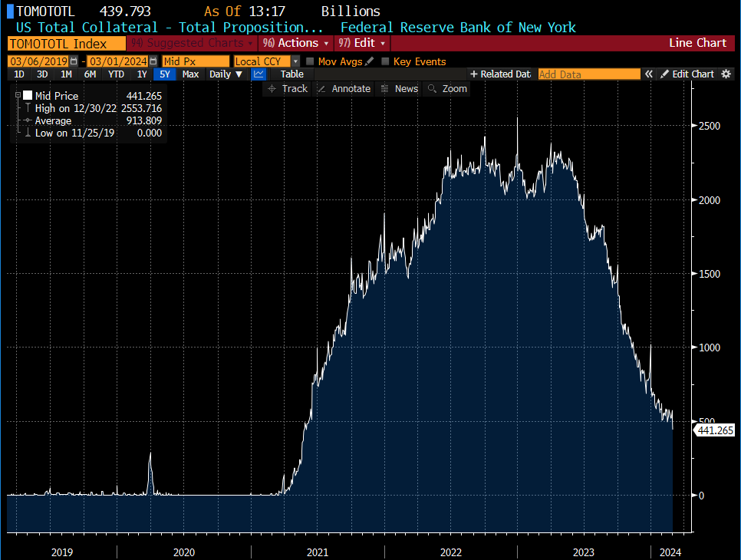741x560 pixels.
Task: Collapse panel with double chevron icon
Action: 649,74
